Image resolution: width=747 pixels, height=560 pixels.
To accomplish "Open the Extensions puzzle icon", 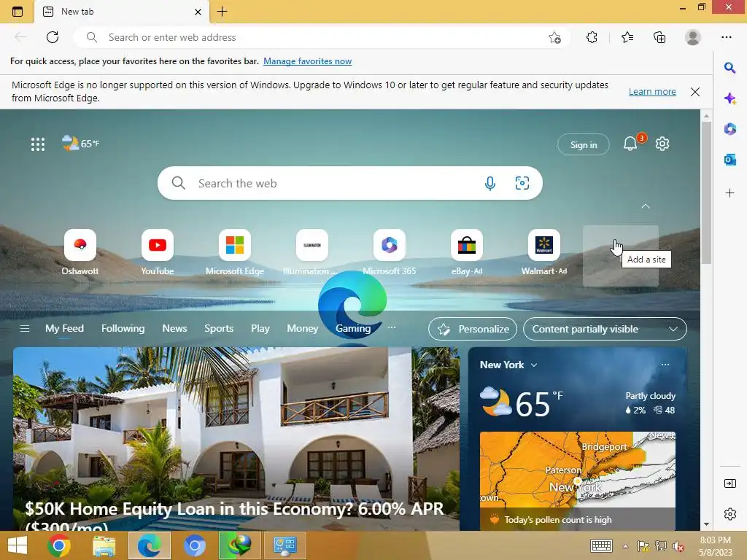I will point(592,37).
